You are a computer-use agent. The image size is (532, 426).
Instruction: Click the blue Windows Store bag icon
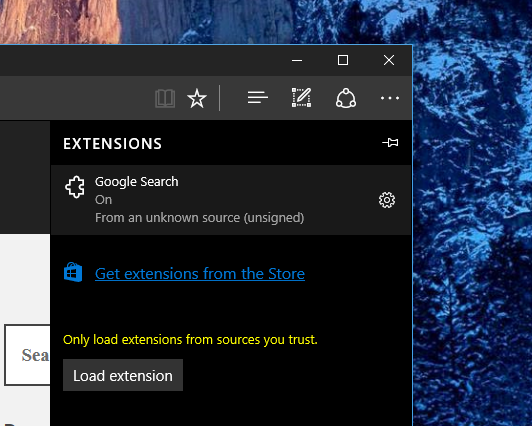(73, 272)
